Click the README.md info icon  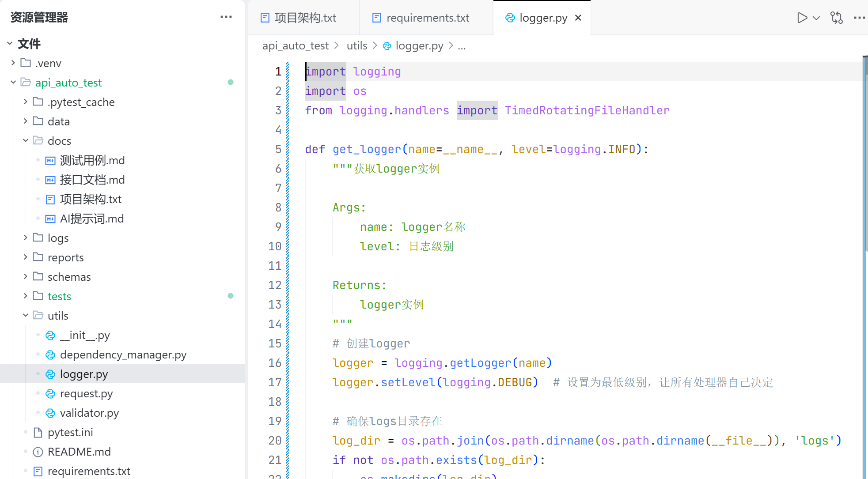point(38,452)
